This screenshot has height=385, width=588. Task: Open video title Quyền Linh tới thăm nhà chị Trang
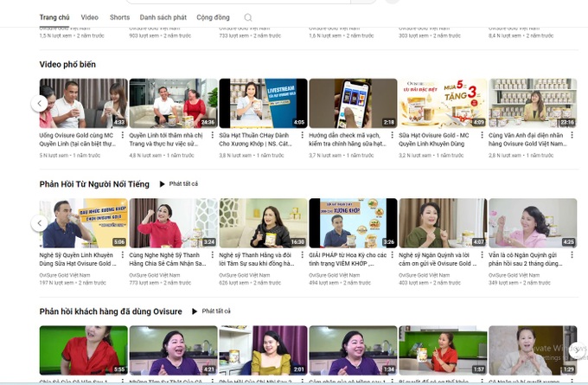[x=166, y=139]
